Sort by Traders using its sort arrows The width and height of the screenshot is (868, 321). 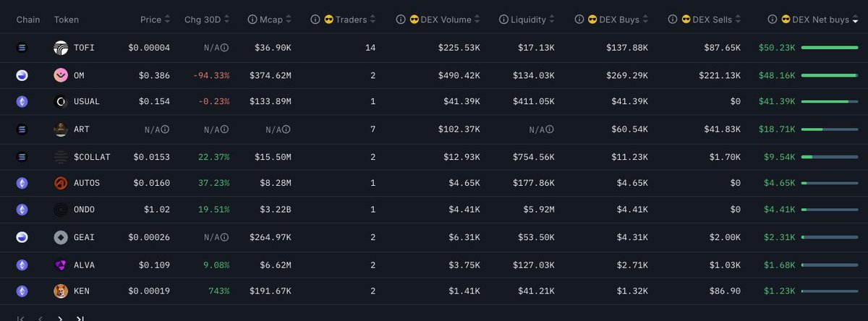[x=373, y=20]
